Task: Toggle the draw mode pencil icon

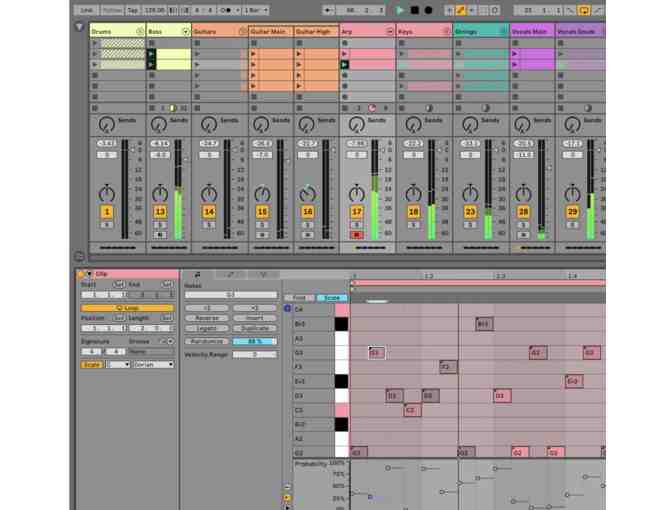Action: tap(460, 10)
